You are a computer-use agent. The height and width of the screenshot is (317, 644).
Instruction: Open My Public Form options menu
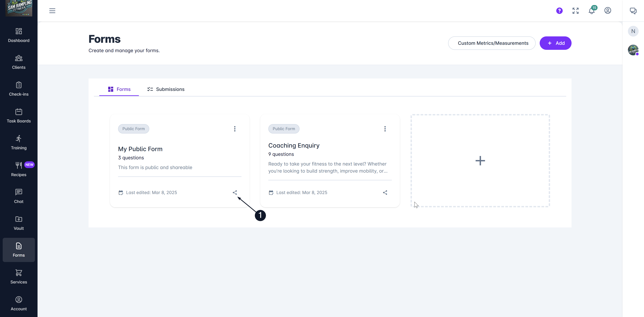tap(234, 129)
